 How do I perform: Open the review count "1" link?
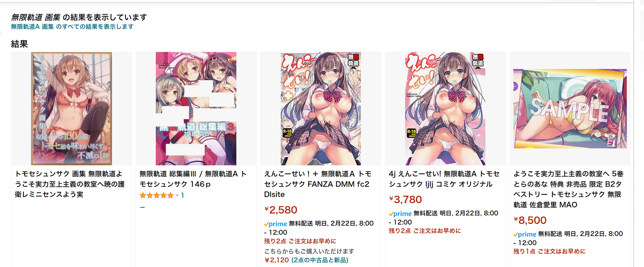click(x=182, y=195)
